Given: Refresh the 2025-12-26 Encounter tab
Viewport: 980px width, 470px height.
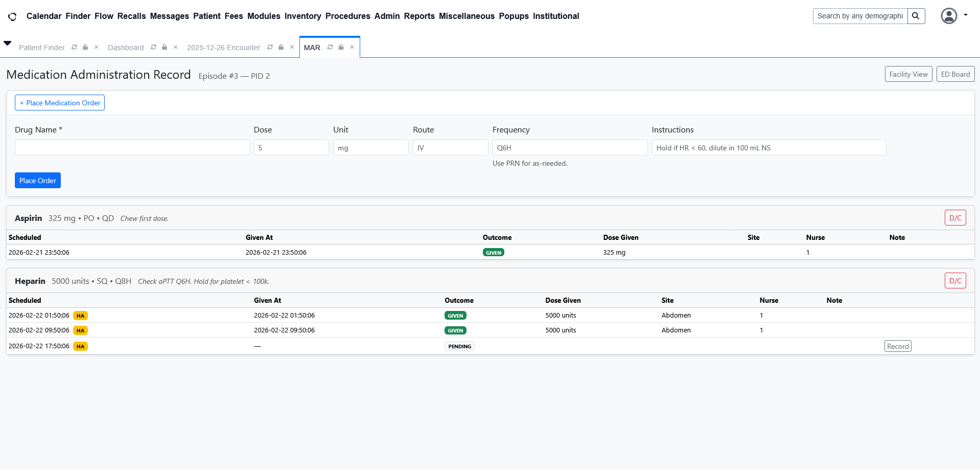Looking at the screenshot, I should (x=270, y=47).
